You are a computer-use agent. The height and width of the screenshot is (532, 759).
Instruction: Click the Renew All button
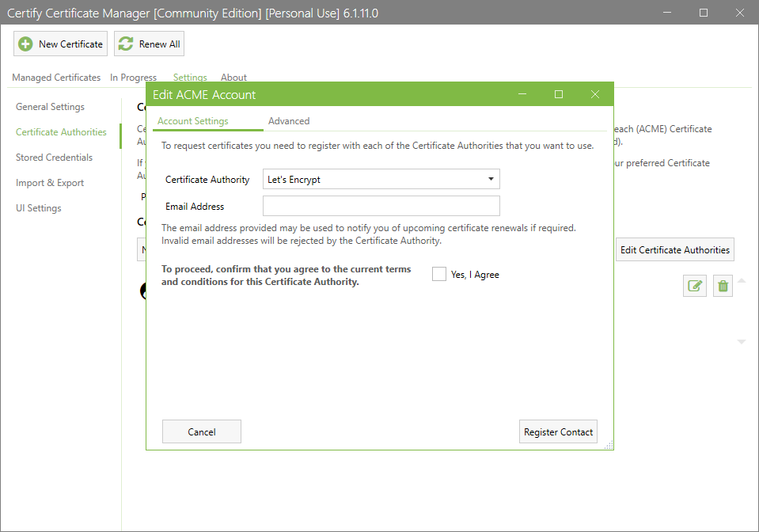click(149, 44)
